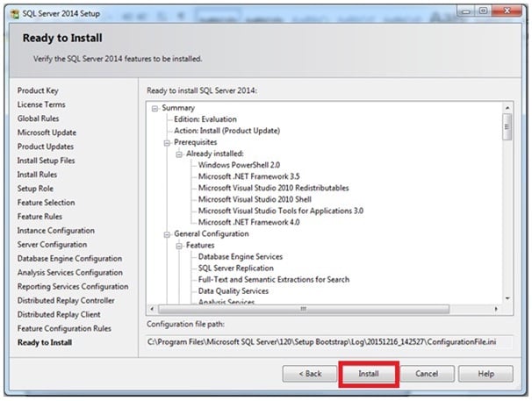This screenshot has height=401, width=532.
Task: Select the Analysis Services Configuration step
Action: [70, 272]
